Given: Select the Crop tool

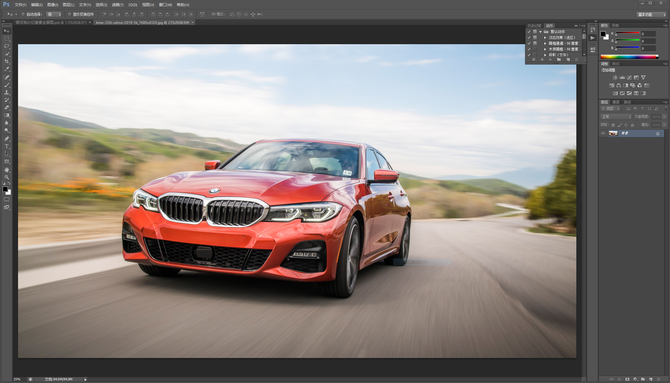Looking at the screenshot, I should pos(6,61).
